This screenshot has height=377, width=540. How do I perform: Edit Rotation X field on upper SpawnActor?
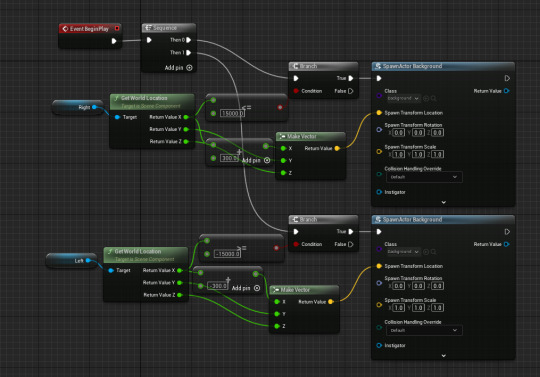tap(398, 133)
